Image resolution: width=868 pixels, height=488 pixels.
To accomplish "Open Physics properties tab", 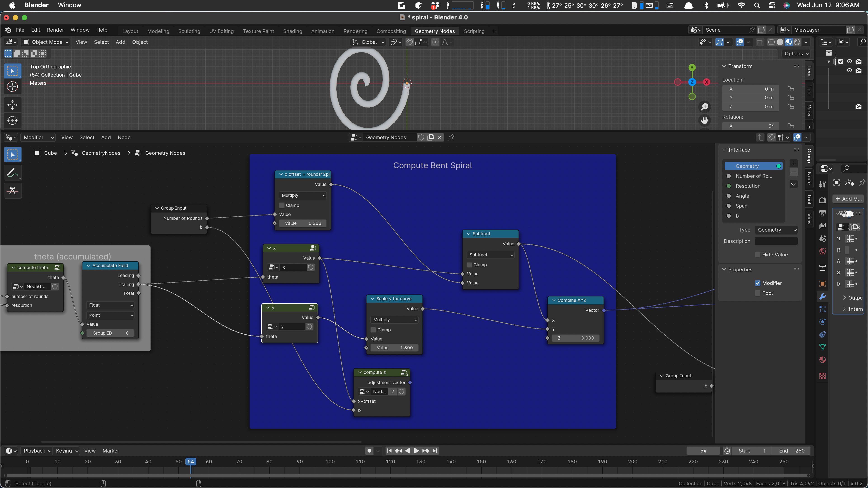I will [823, 322].
